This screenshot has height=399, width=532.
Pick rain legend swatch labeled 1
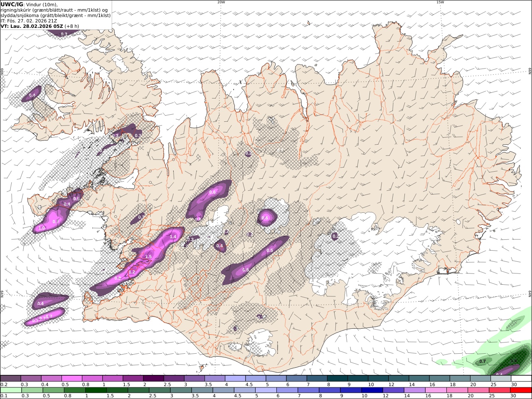[96, 390]
